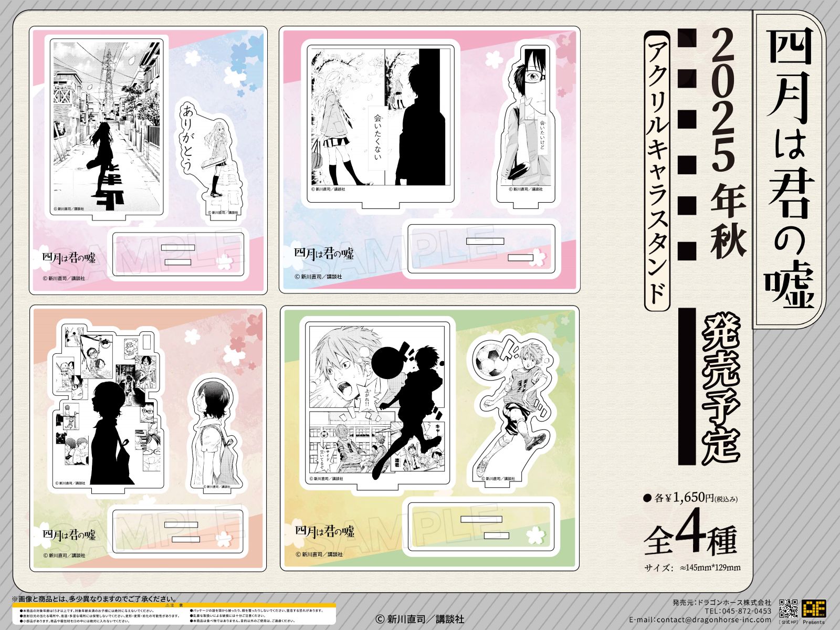Image resolution: width=840 pixels, height=630 pixels.
Task: Click the series logo in the green card
Action: pos(325,531)
